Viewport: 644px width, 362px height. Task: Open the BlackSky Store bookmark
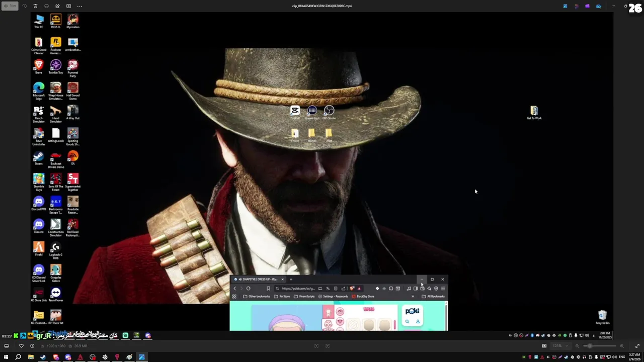pos(363,297)
